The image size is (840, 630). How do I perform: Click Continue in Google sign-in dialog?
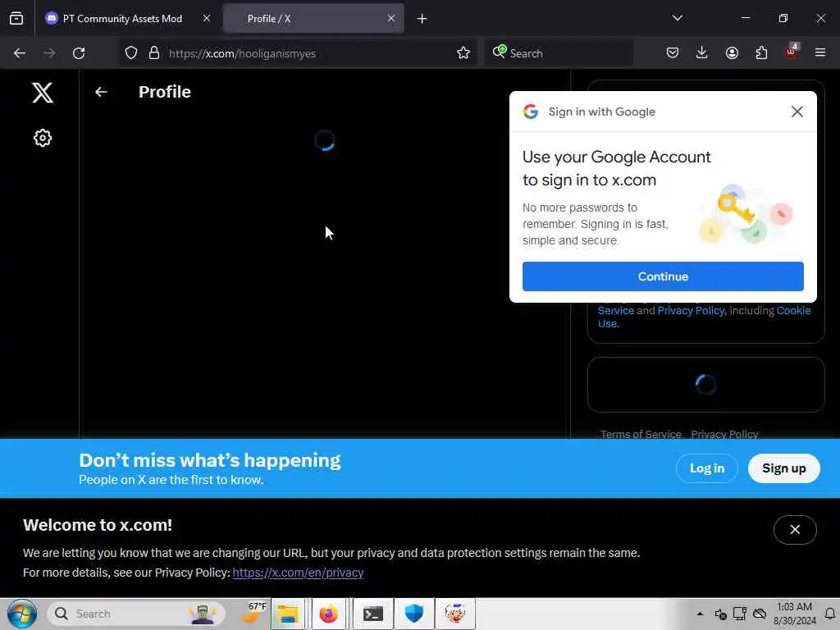[663, 276]
